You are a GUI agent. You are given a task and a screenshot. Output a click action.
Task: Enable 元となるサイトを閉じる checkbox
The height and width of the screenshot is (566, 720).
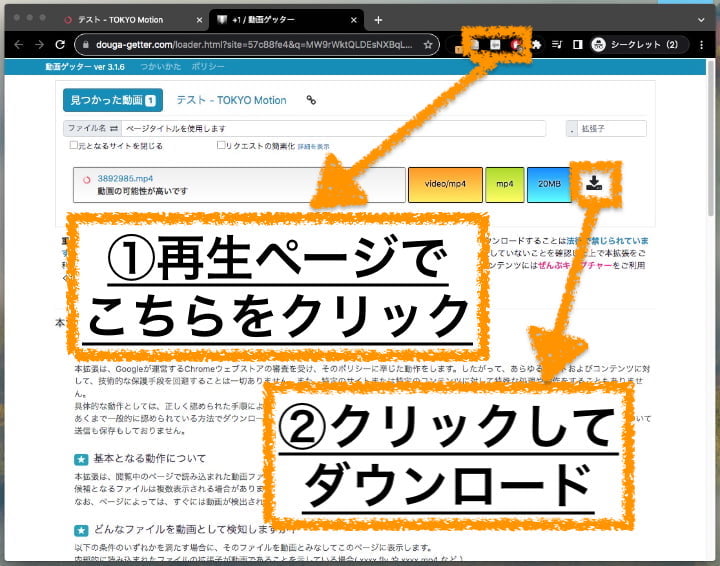tap(74, 146)
